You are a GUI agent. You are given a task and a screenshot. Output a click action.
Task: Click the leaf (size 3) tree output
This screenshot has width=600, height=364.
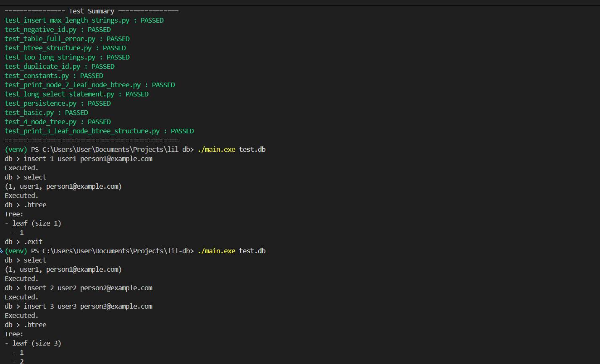[37, 343]
